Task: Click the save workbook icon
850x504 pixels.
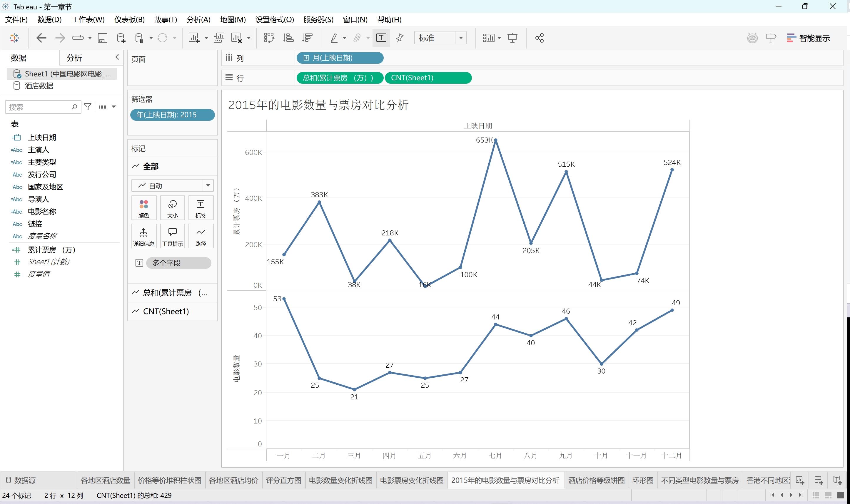Action: tap(102, 38)
